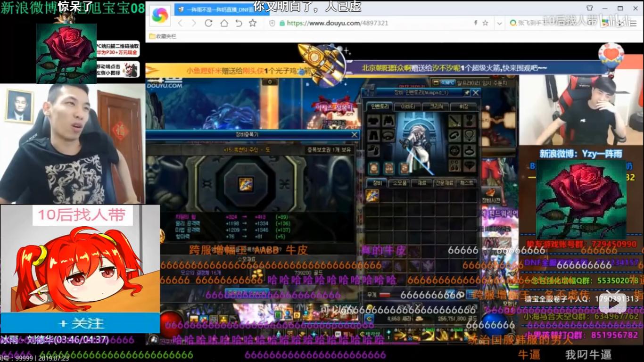
Task: Close the game inventory window
Action: (x=476, y=93)
